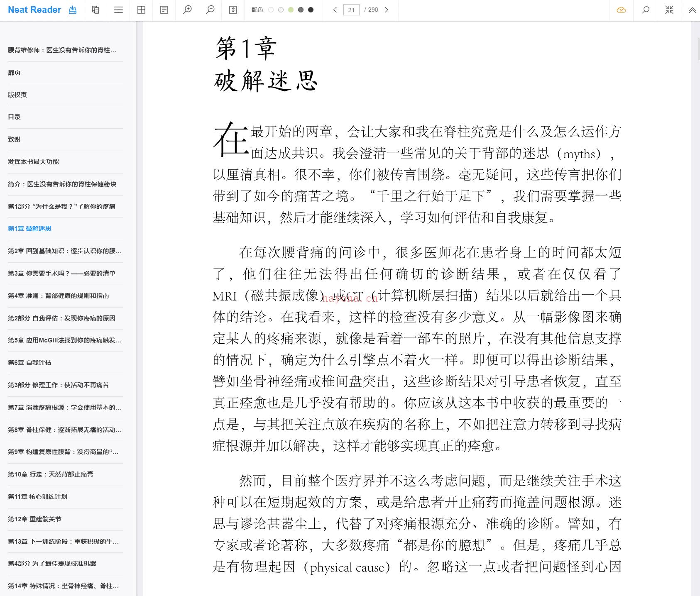Click the fit page height icon
This screenshot has width=700, height=596.
coord(233,10)
